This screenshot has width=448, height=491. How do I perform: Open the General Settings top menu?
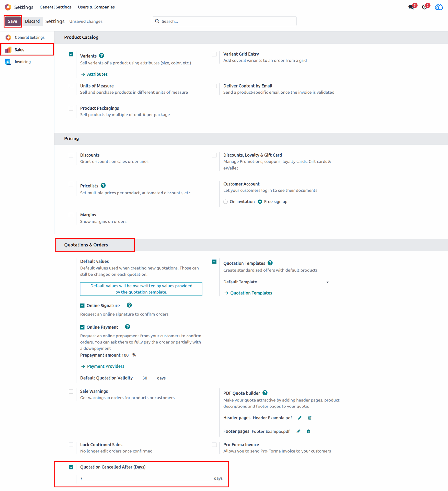pos(55,7)
